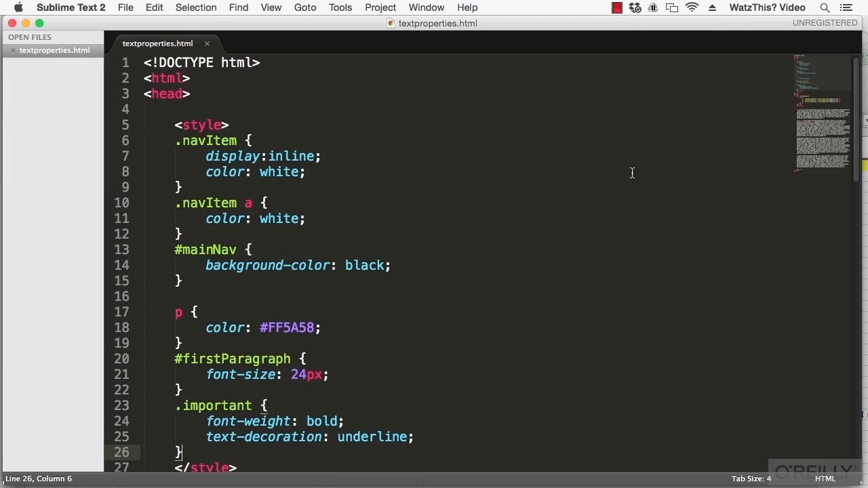Open the WatzThis? Video user menu
Screen dimensions: 868x488
767,7
